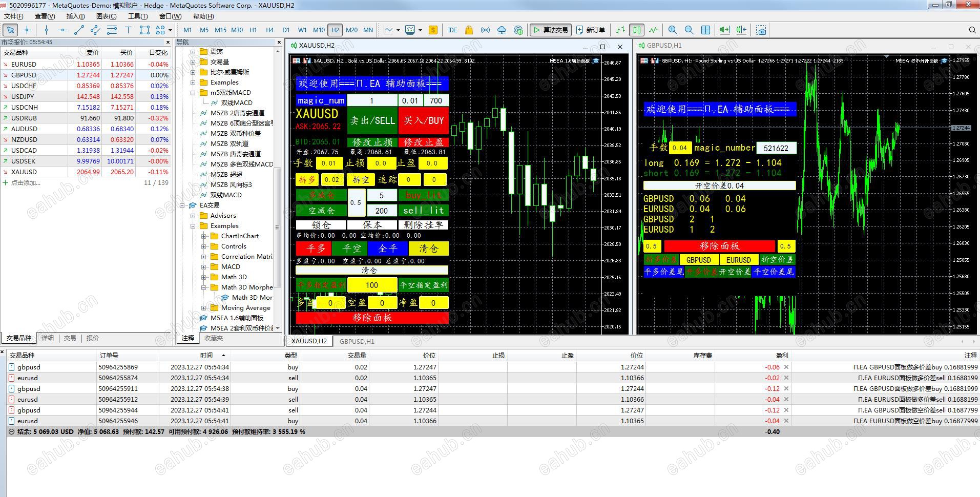
Task: Open the 工具(T) menu
Action: click(x=138, y=16)
